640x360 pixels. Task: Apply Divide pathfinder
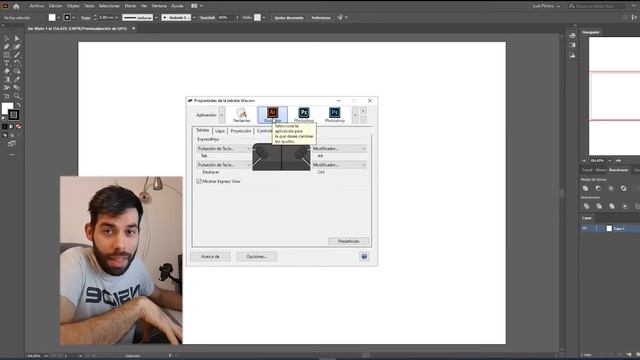pos(586,206)
